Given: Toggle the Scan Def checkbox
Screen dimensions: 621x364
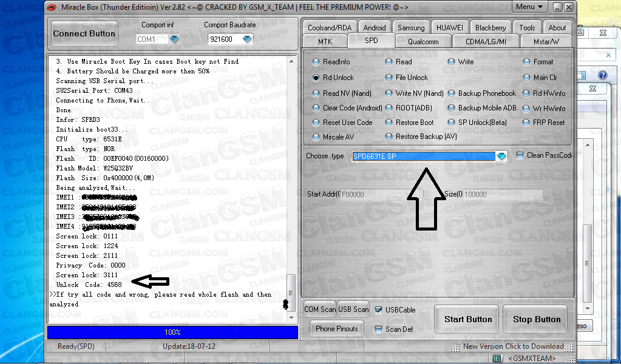Looking at the screenshot, I should (x=379, y=329).
